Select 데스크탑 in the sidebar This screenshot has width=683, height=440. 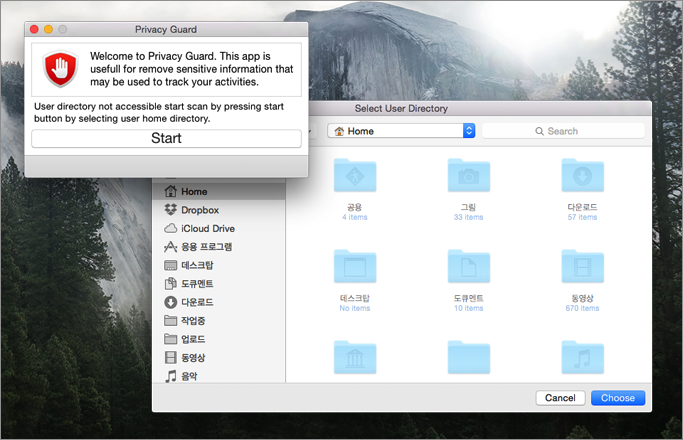(x=219, y=265)
